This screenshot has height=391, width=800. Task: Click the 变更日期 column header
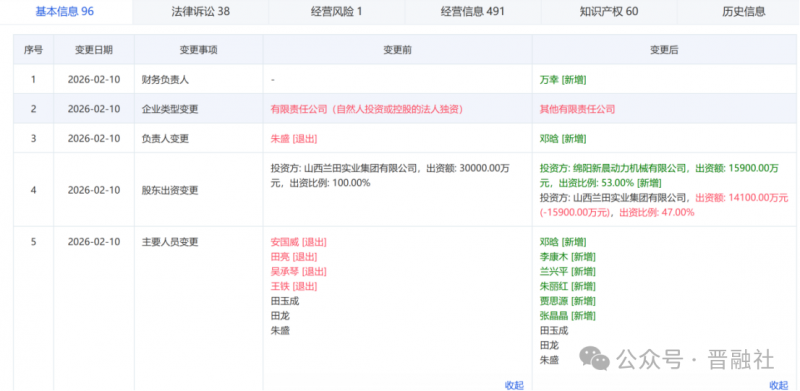(94, 50)
